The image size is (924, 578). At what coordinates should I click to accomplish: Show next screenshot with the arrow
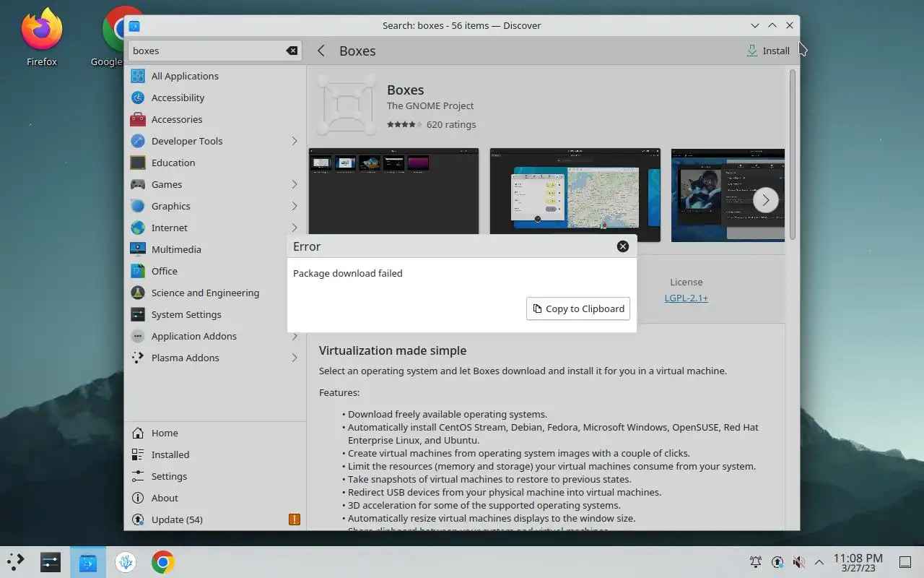pyautogui.click(x=766, y=200)
